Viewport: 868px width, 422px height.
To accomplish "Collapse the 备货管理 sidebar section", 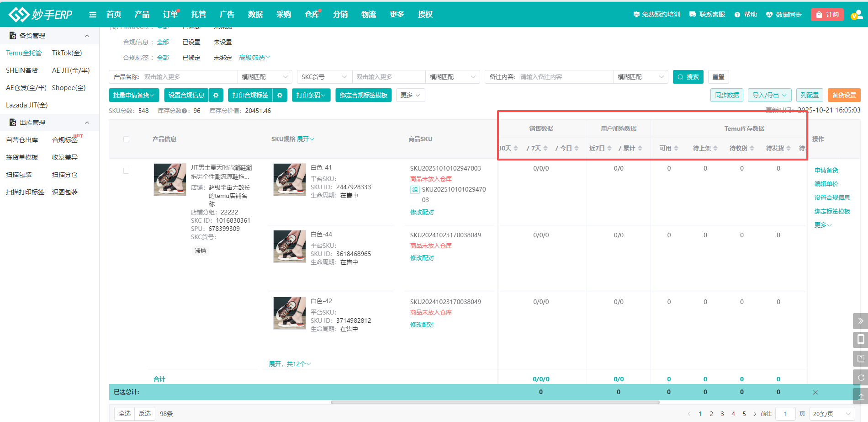I will [x=87, y=36].
